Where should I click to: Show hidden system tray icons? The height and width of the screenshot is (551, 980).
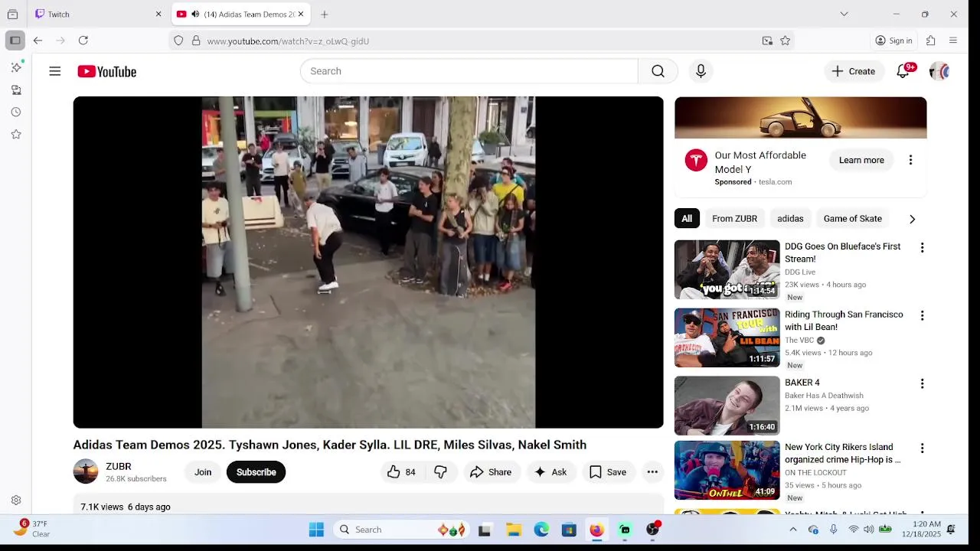(793, 530)
